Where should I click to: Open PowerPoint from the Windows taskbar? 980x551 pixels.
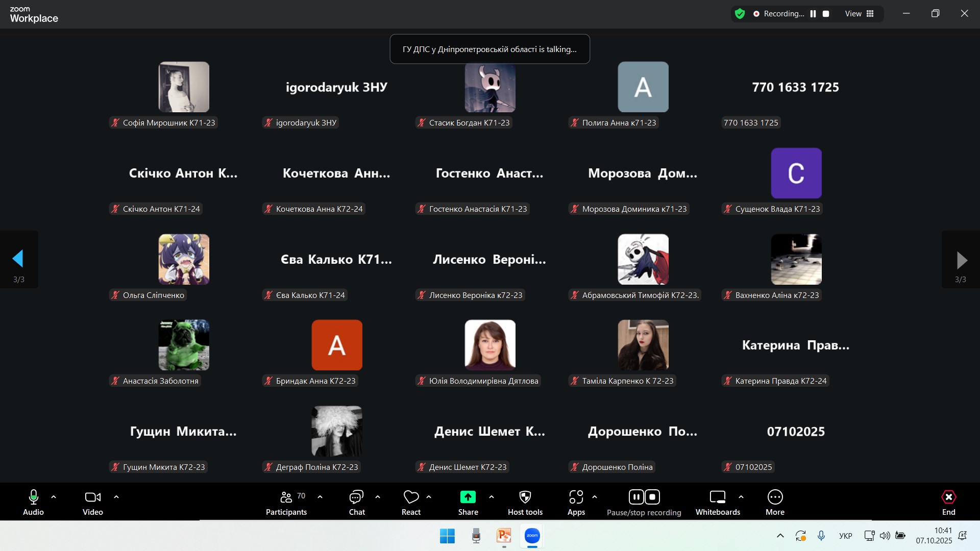click(x=504, y=536)
